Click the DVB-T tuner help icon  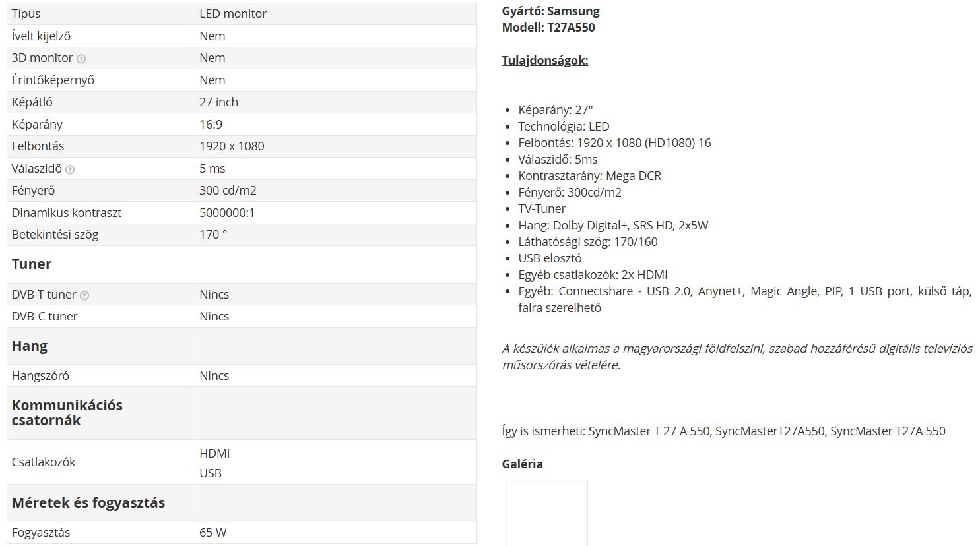[x=84, y=295]
